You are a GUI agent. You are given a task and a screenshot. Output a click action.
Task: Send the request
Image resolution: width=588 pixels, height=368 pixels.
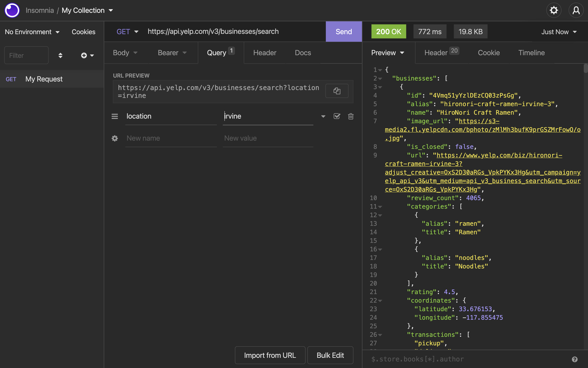[x=344, y=32]
